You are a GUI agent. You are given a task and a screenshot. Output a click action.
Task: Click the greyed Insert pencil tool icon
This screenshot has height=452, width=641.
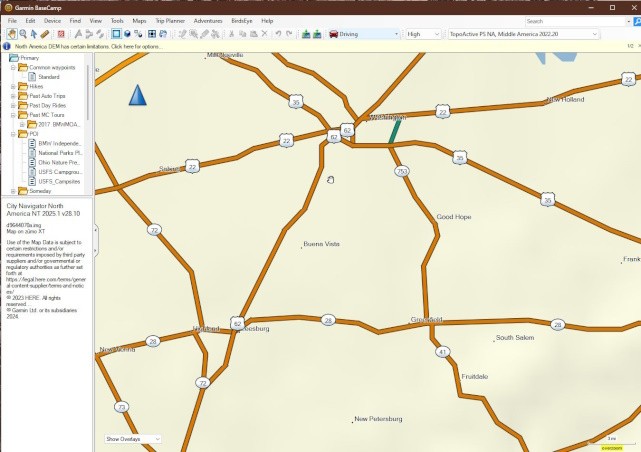(x=182, y=34)
